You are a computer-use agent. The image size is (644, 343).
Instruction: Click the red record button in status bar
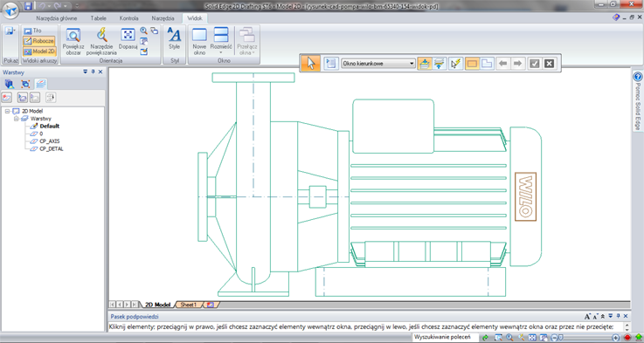tap(627, 338)
